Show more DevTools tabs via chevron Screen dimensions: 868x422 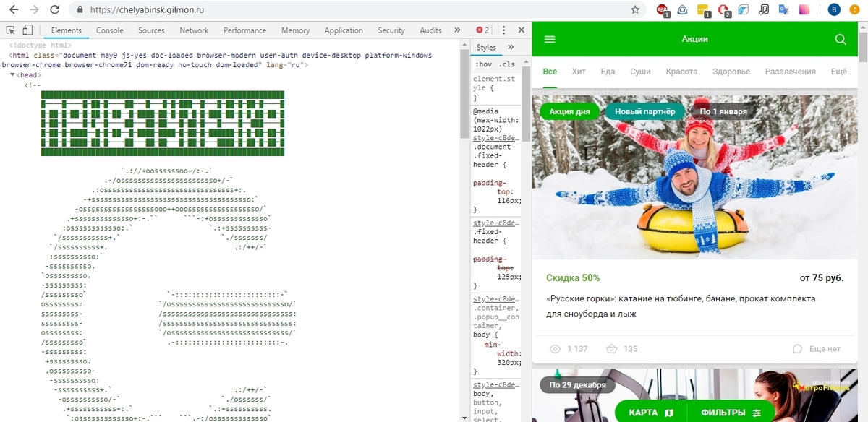pos(457,30)
